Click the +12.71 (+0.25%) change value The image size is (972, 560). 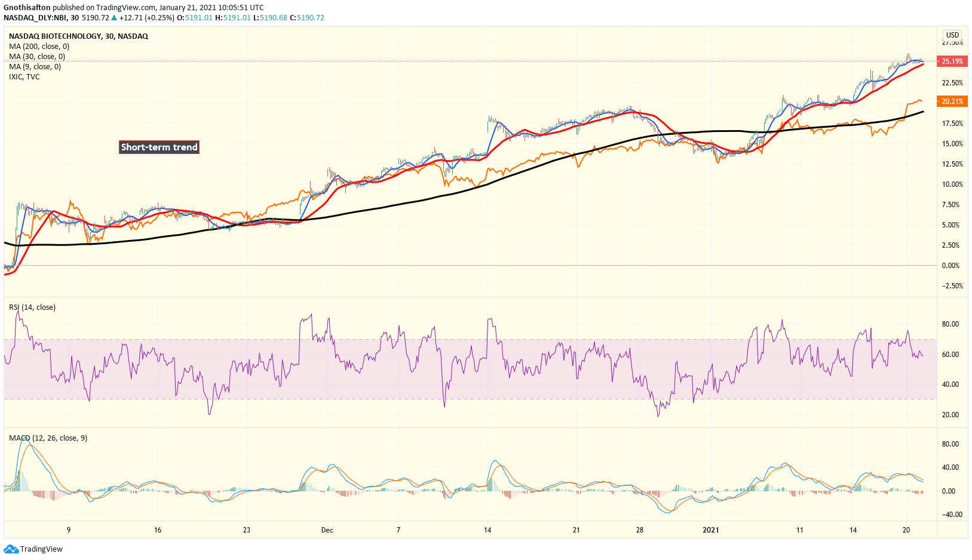pyautogui.click(x=146, y=18)
